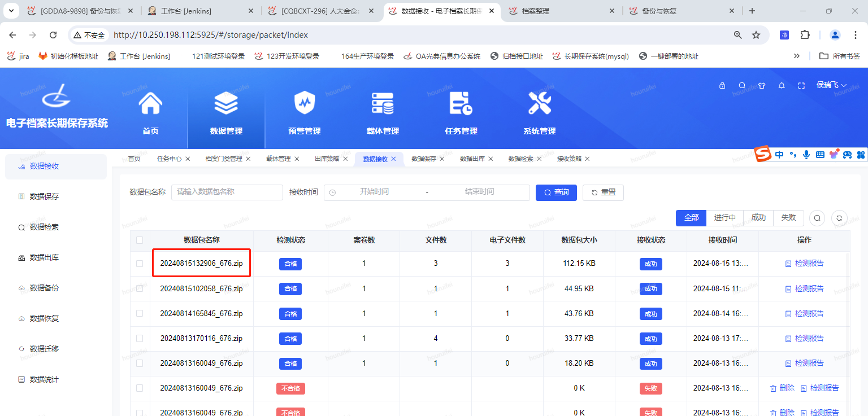The width and height of the screenshot is (868, 416).
Task: Close the 载体管理 page tab
Action: pos(297,159)
